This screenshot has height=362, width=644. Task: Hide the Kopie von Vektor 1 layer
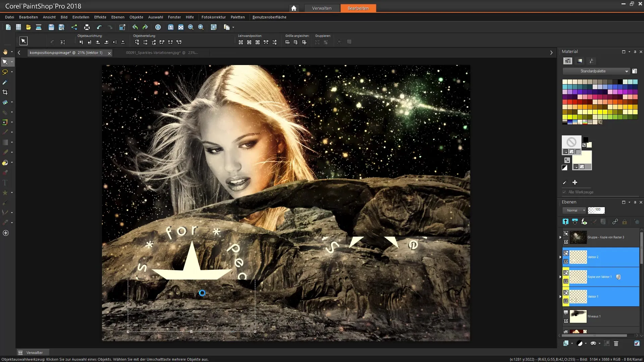click(566, 281)
